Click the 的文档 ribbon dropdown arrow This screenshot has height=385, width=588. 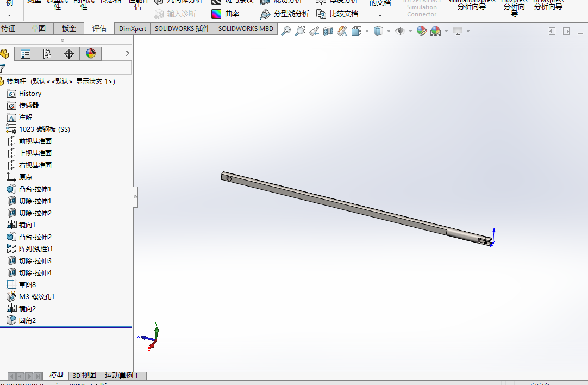click(x=380, y=15)
